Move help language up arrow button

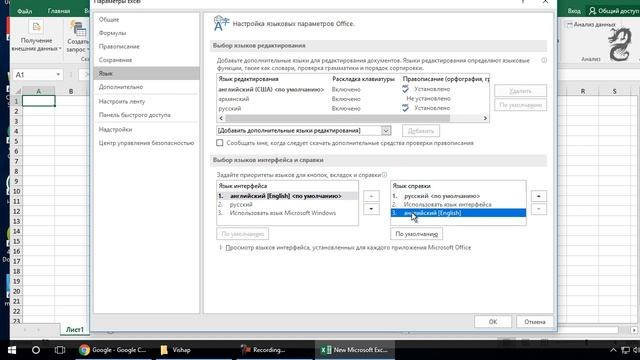538,196
